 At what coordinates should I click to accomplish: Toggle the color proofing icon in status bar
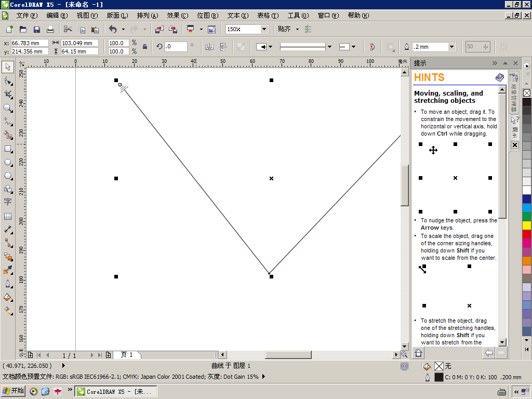pyautogui.click(x=404, y=366)
